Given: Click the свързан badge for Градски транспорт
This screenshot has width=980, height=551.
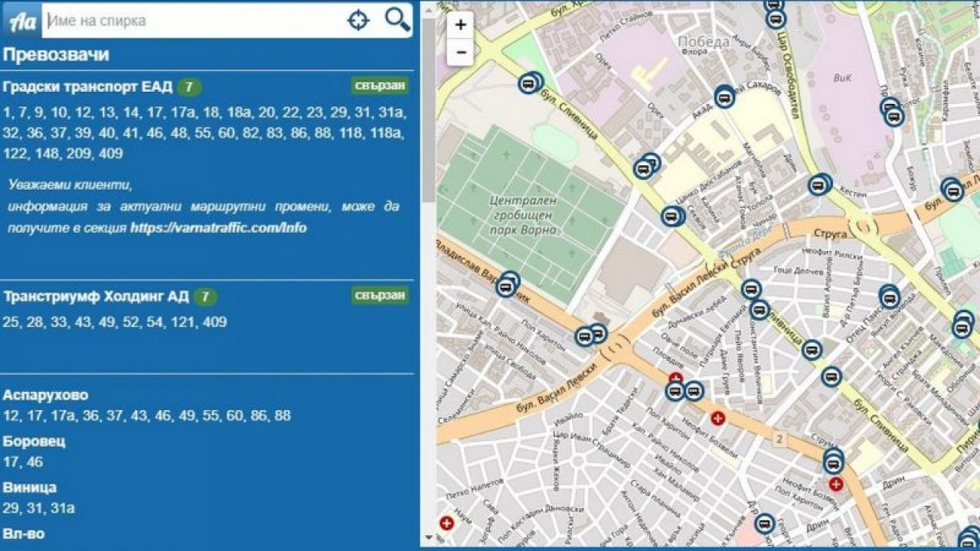Looking at the screenshot, I should click(380, 86).
